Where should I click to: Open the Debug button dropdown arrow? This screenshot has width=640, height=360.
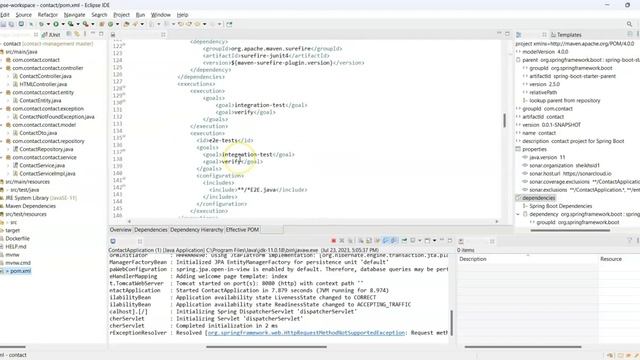pyautogui.click(x=48, y=24)
